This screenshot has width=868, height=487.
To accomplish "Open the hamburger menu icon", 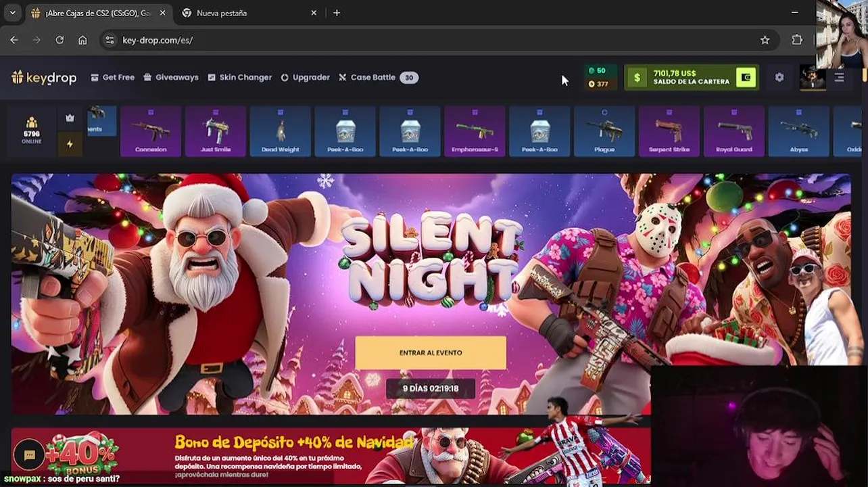I will (x=839, y=78).
